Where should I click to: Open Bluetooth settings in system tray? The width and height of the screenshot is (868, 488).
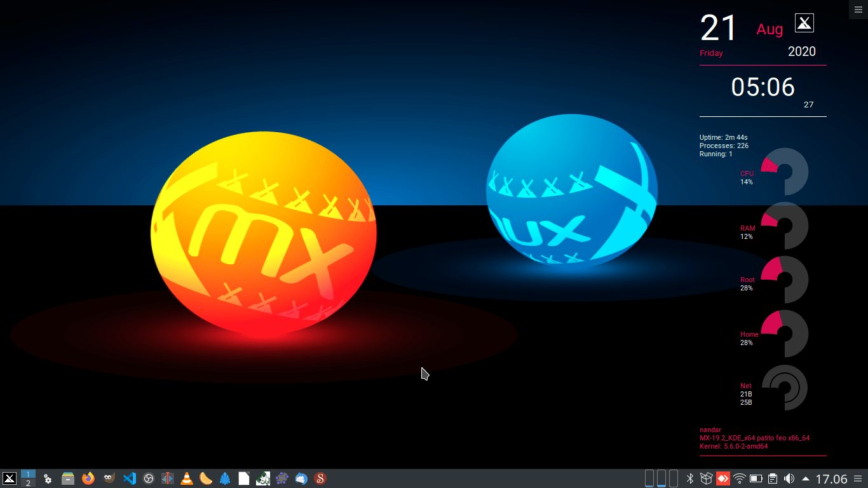pyautogui.click(x=690, y=478)
